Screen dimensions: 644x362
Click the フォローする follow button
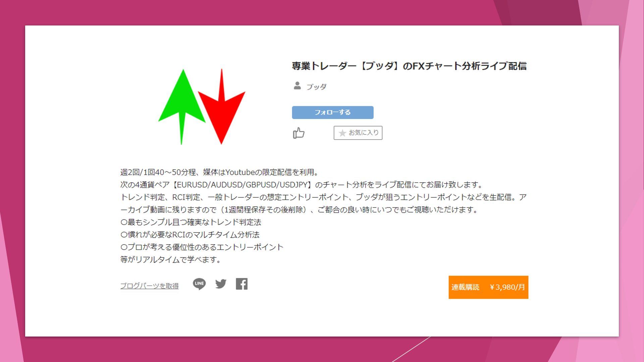tap(332, 112)
